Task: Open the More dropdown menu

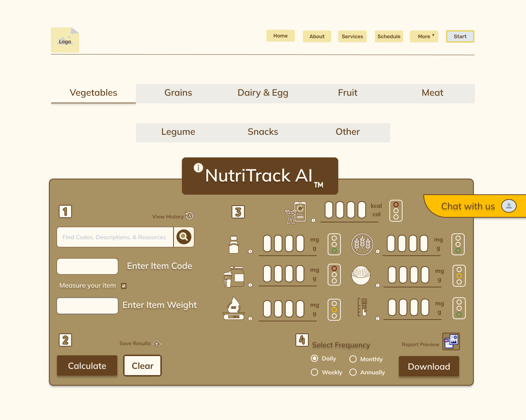Action: tap(424, 36)
